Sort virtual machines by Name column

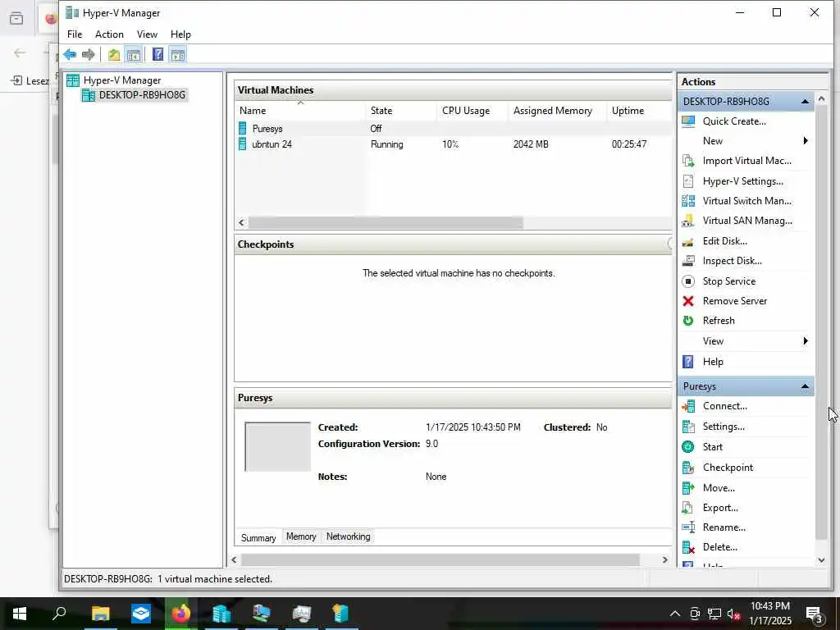click(300, 111)
